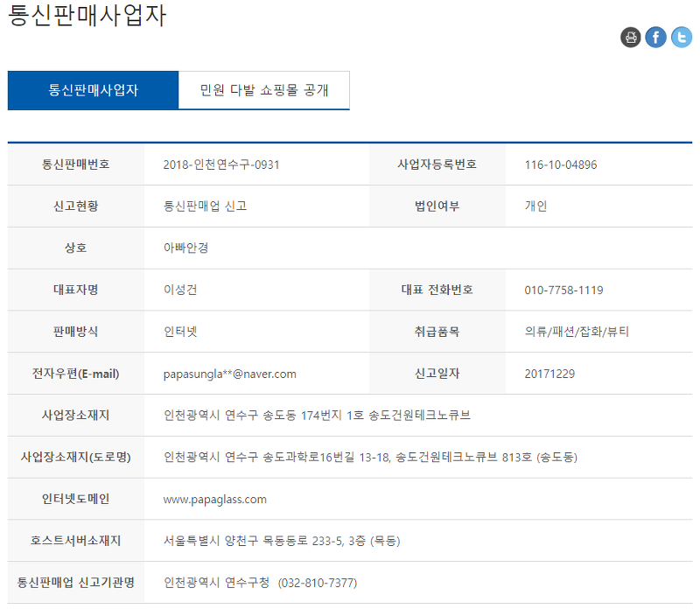Click the print icon
The height and width of the screenshot is (609, 700).
coord(631,37)
